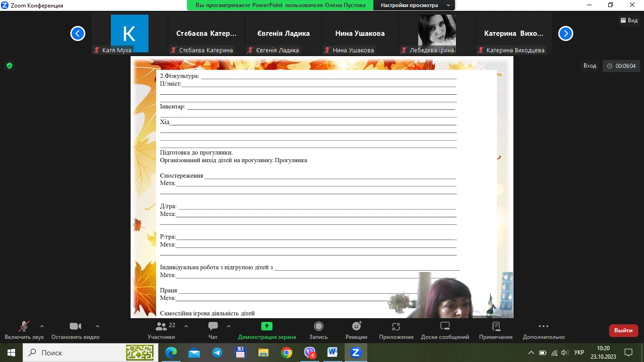The width and height of the screenshot is (644, 362).
Task: Open More (Дополнительно) menu
Action: pyautogui.click(x=543, y=327)
